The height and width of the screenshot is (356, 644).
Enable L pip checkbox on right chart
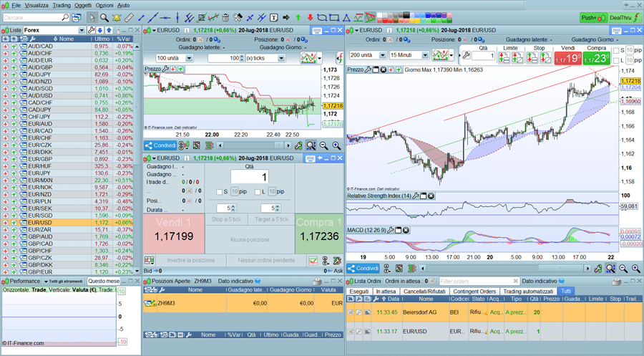click(616, 60)
